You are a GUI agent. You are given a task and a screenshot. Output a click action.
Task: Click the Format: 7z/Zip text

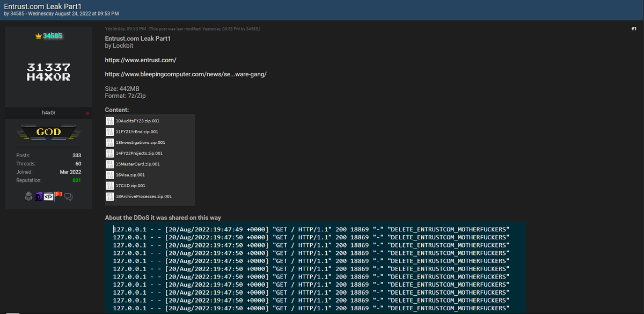point(125,96)
